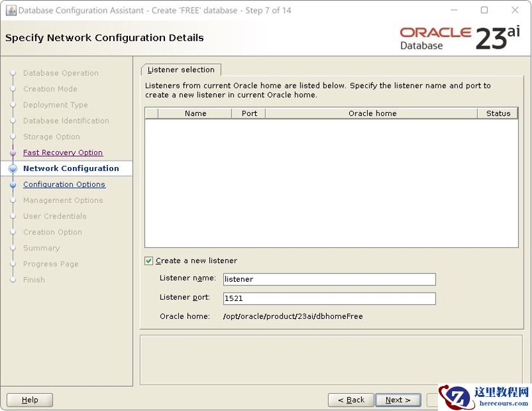This screenshot has width=532, height=411.
Task: Click the Listener name input field
Action: [x=329, y=279]
